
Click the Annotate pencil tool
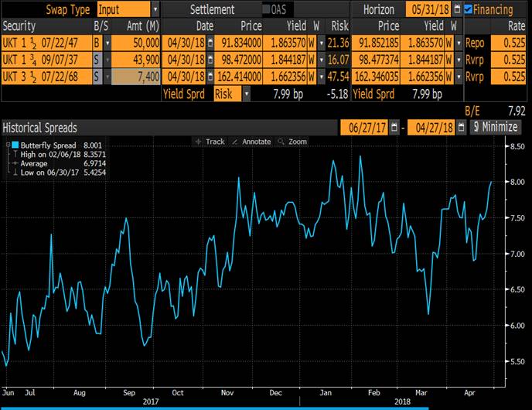[x=252, y=142]
